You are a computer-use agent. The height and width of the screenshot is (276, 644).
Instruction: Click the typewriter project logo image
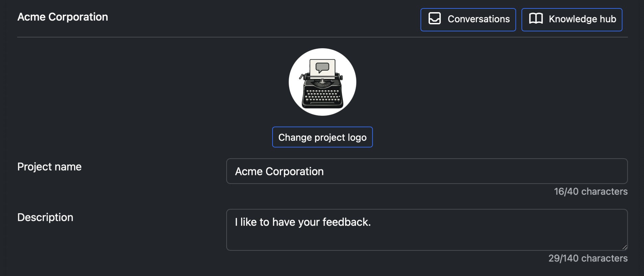click(x=322, y=82)
